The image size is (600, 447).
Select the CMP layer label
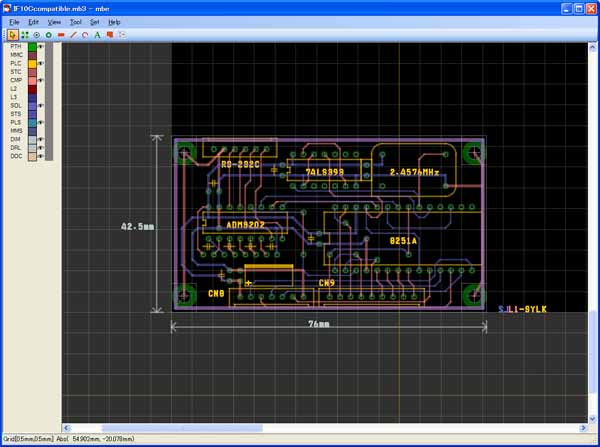16,80
